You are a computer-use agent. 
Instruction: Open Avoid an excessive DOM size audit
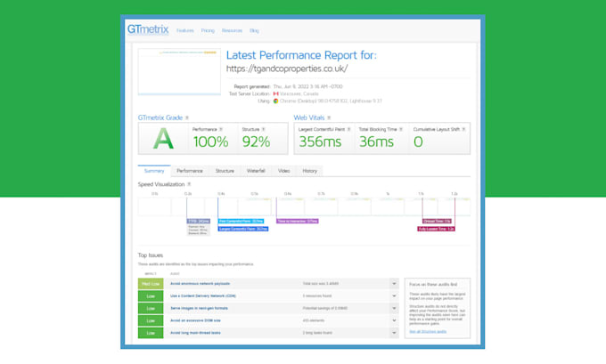coord(195,320)
